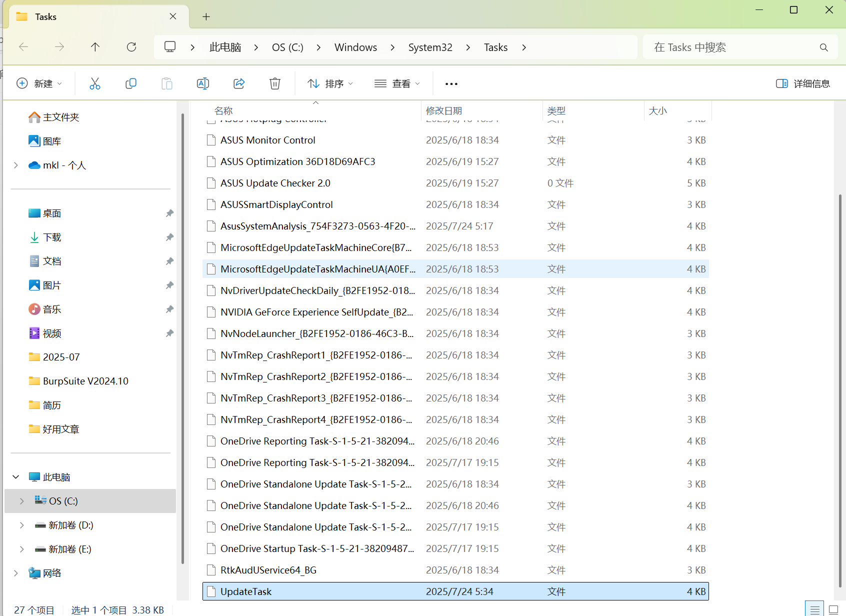Open the 新建 dropdown menu
The width and height of the screenshot is (846, 616).
tap(39, 83)
